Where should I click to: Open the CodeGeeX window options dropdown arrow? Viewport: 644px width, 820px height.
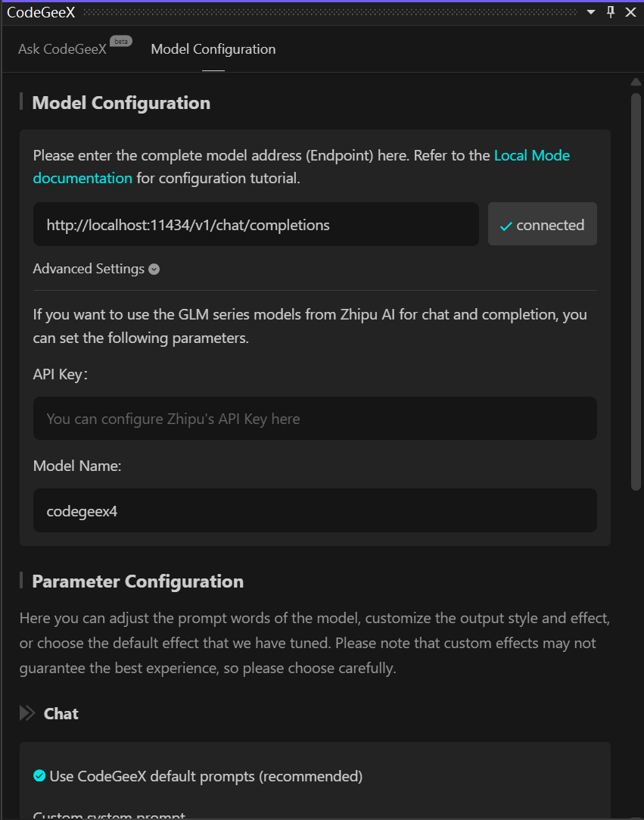[x=591, y=12]
